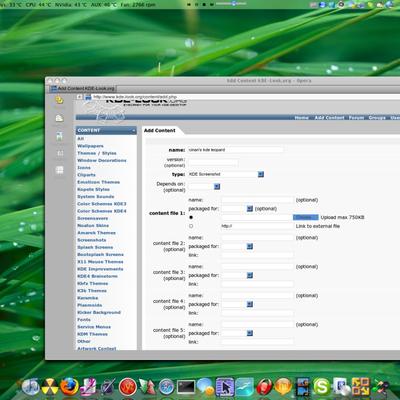Click the Firefox icon in the dock

[x=69, y=387]
